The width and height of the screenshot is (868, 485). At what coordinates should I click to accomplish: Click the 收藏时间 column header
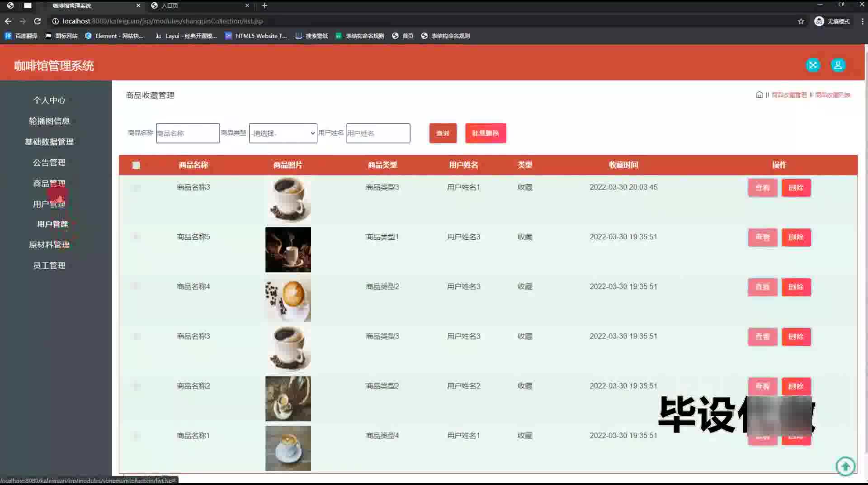click(x=623, y=165)
